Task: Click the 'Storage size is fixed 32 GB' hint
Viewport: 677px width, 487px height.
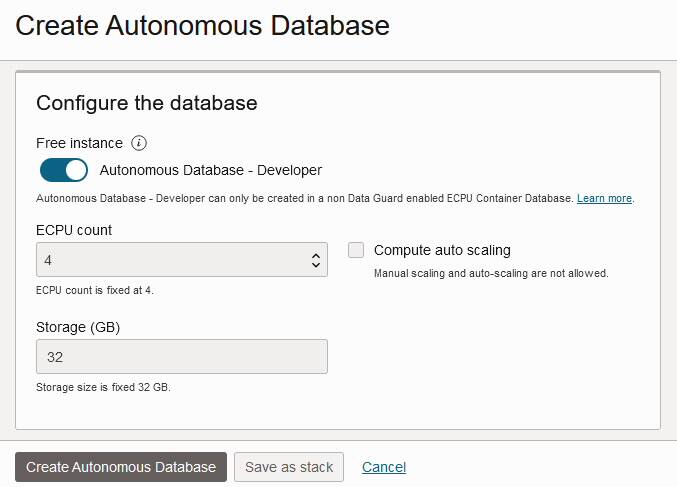Action: [103, 387]
